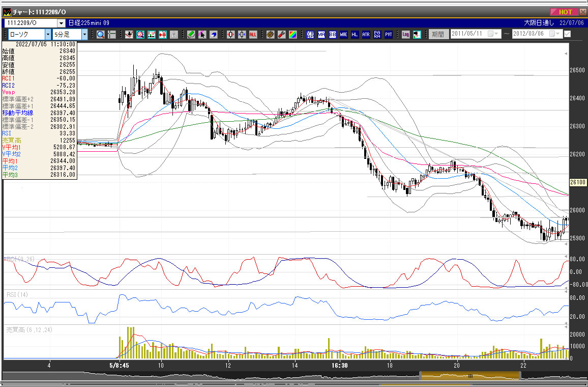Click the magnifier icon with number 2
Screen dimensions: 588x387
tap(140, 35)
